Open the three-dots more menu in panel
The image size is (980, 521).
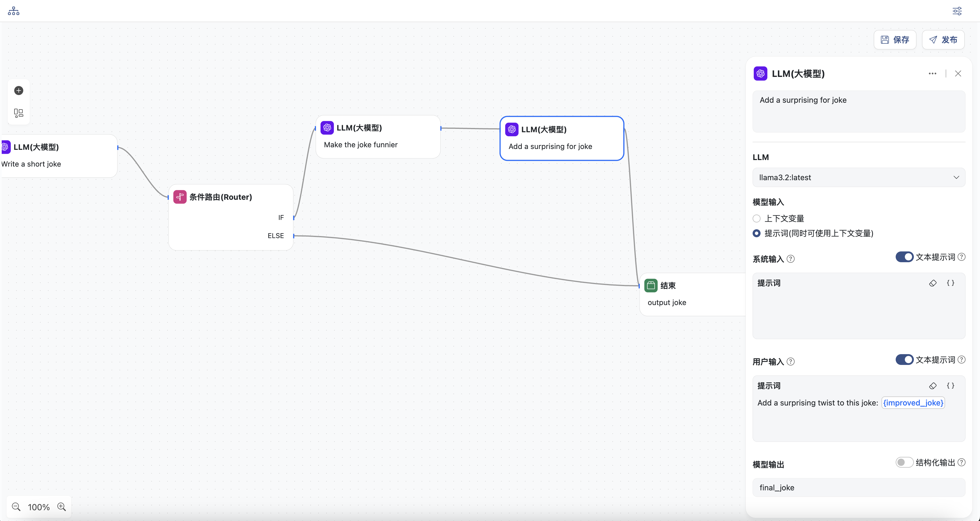click(932, 73)
